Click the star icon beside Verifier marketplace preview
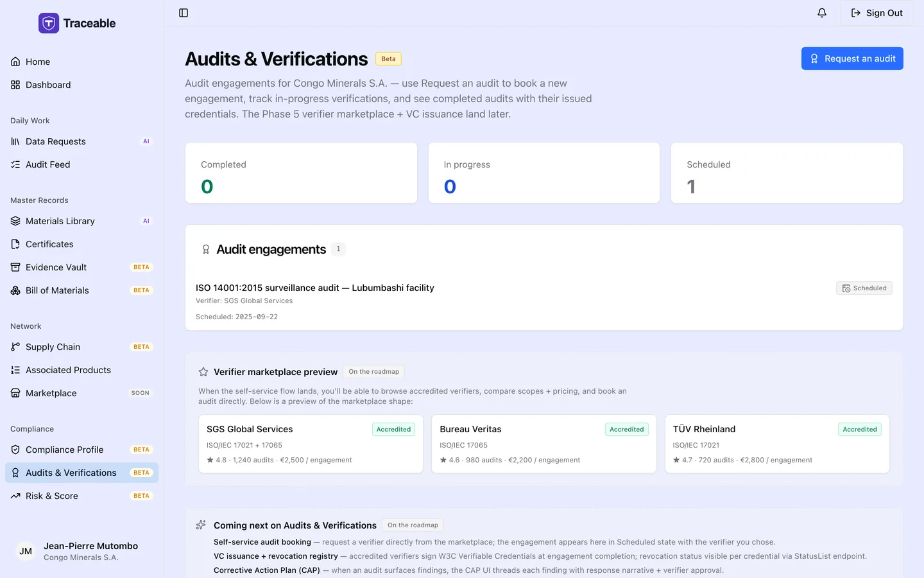The height and width of the screenshot is (578, 924). tap(203, 372)
